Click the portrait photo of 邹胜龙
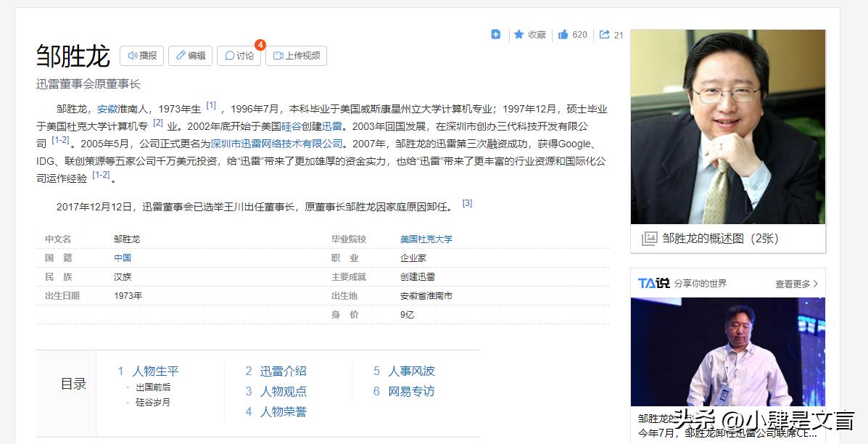 click(727, 123)
